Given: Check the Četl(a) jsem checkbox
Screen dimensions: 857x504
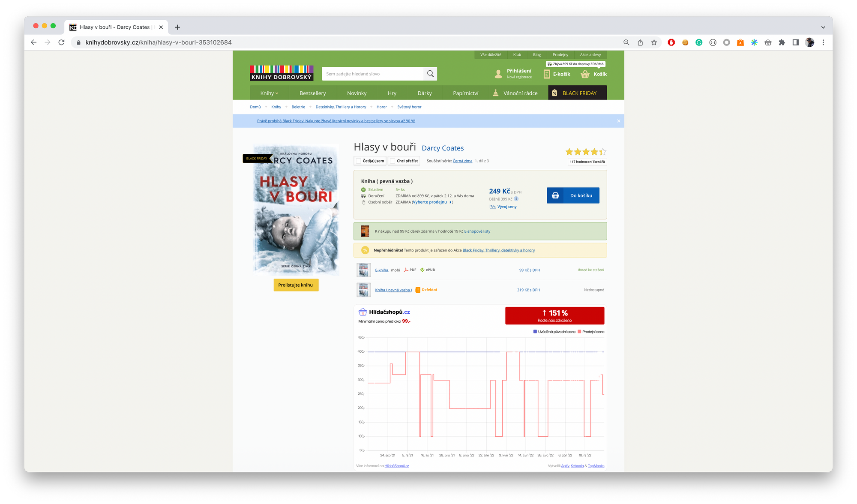Looking at the screenshot, I should point(359,161).
